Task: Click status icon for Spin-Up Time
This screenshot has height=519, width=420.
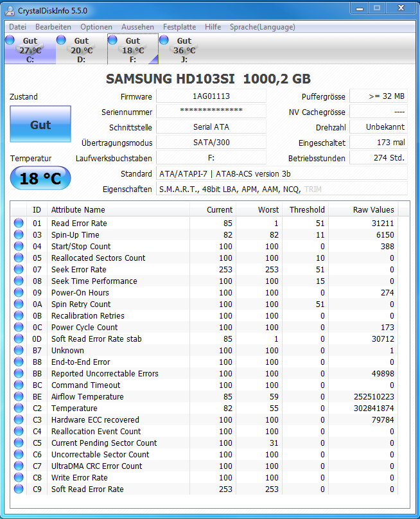Action: (x=19, y=234)
